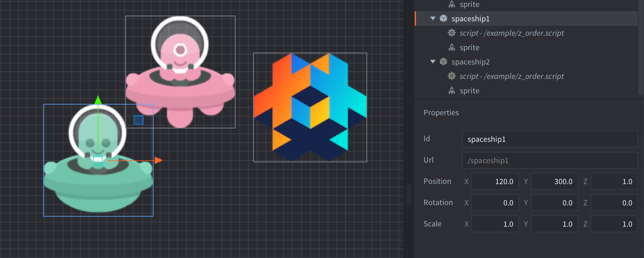
Task: Click the Position Z field 1.0
Action: click(x=614, y=181)
